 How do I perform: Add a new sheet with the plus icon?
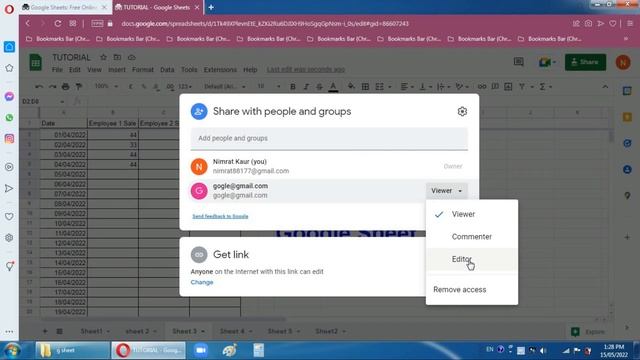point(45,331)
